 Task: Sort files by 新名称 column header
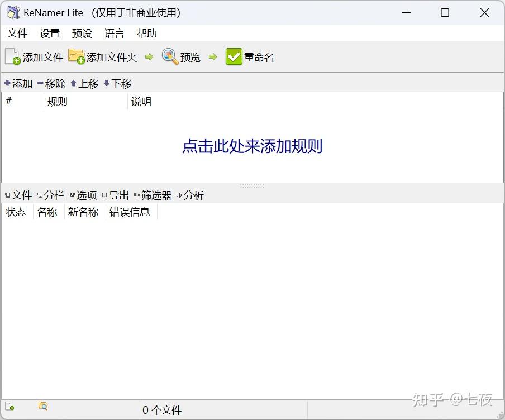point(85,212)
